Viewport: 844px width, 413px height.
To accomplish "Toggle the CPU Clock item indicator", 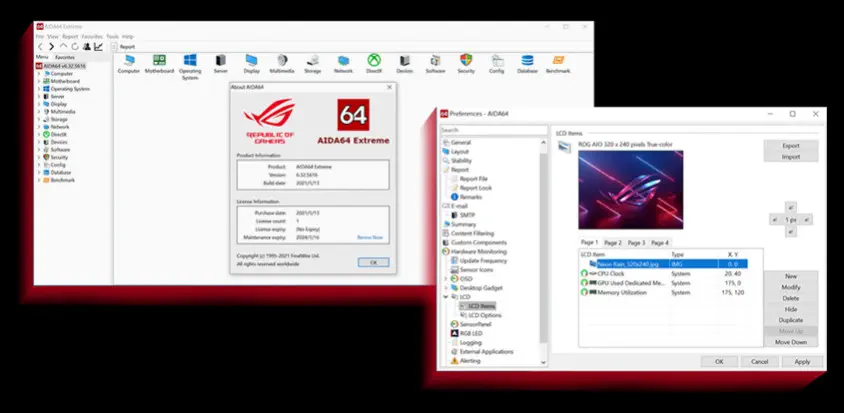I will [585, 273].
